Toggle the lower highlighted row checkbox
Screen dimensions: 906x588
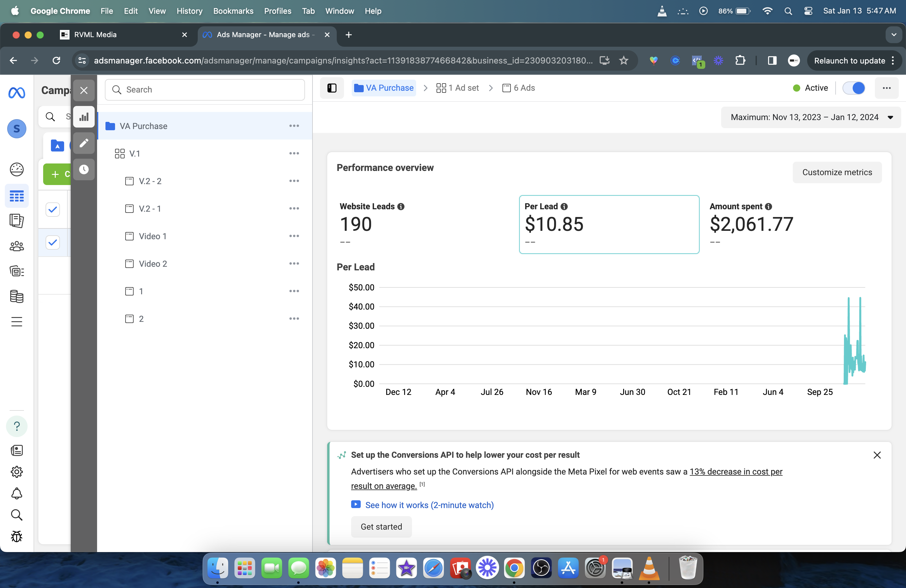pos(52,242)
